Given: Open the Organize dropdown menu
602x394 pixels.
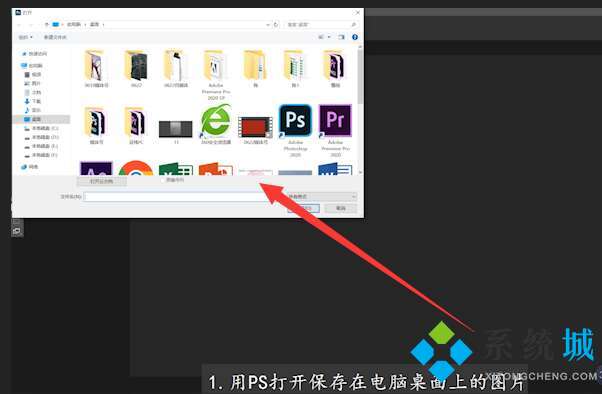Looking at the screenshot, I should coord(25,37).
